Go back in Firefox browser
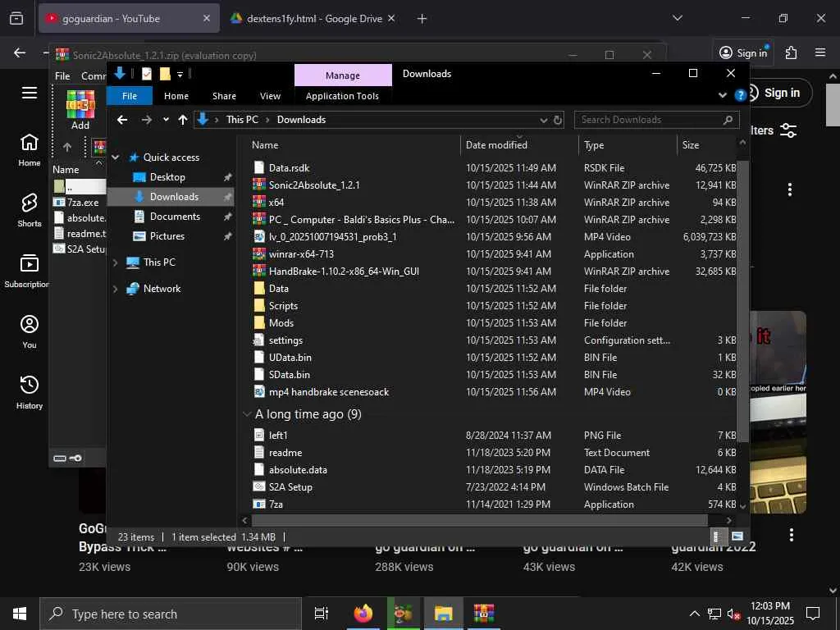The width and height of the screenshot is (840, 630). (x=20, y=52)
